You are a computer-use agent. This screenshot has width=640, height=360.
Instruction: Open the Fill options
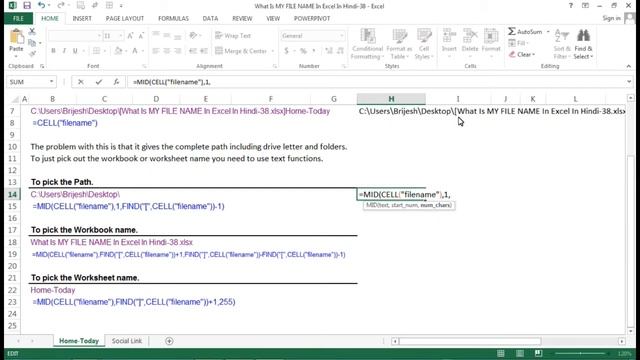[x=518, y=43]
